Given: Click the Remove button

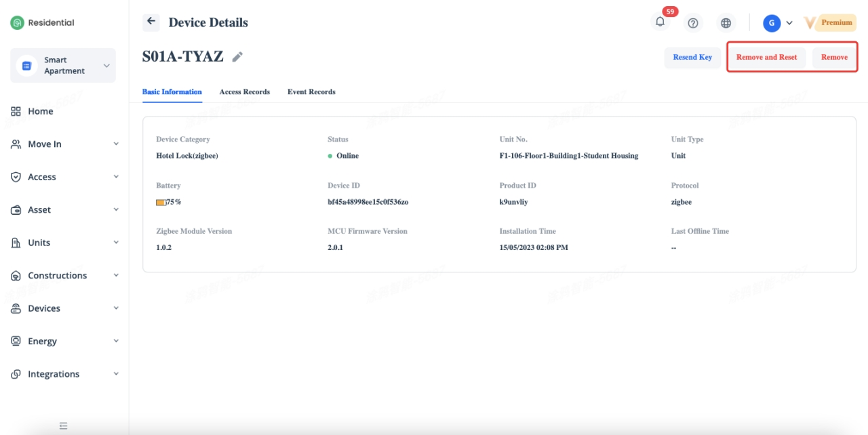Looking at the screenshot, I should tap(834, 58).
